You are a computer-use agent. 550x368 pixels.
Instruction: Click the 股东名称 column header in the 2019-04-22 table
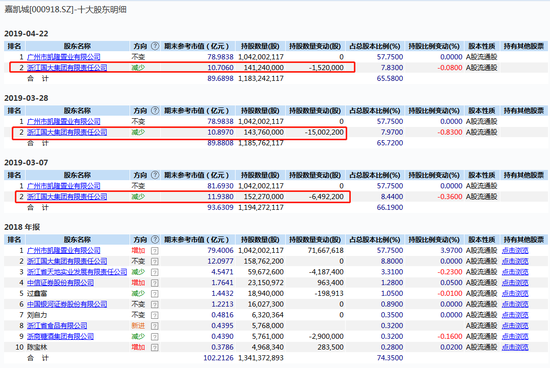(77, 46)
